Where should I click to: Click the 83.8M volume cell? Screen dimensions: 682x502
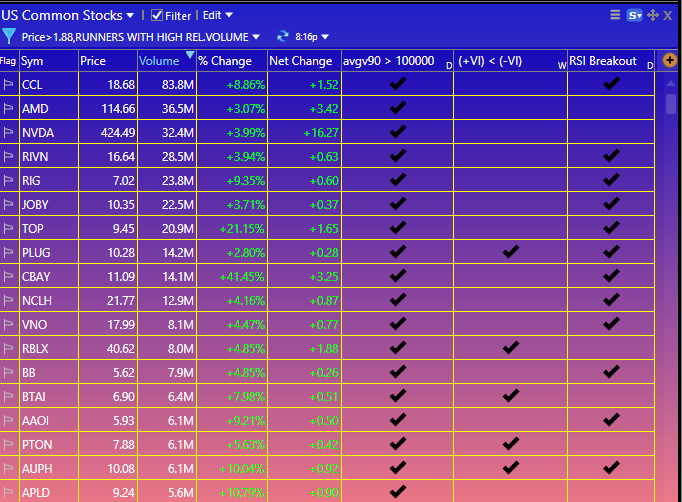tap(167, 84)
